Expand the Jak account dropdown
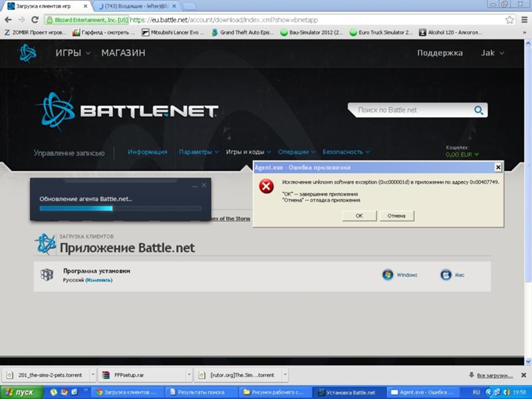Screen dimensions: 532x399 click(492, 53)
